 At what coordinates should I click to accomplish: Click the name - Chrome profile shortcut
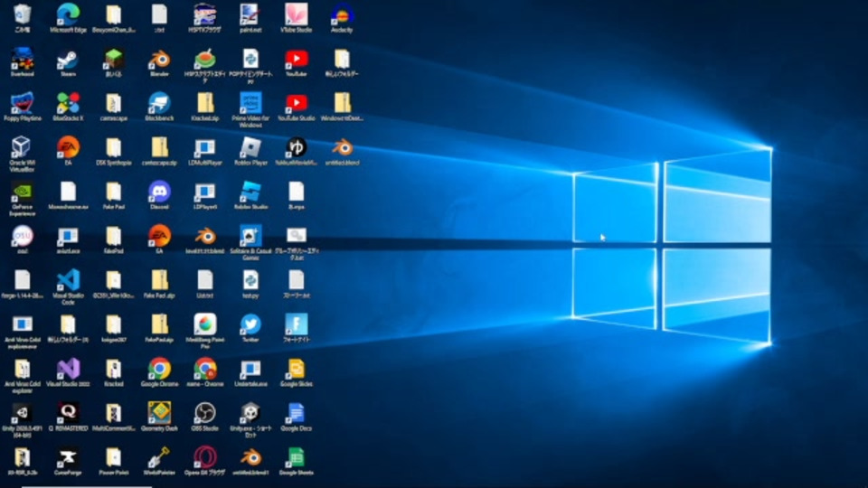click(205, 369)
